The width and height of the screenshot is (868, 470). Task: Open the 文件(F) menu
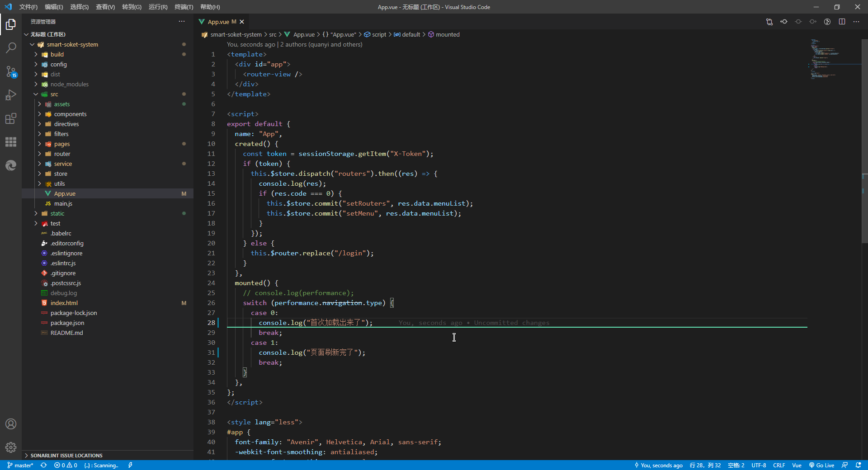28,7
